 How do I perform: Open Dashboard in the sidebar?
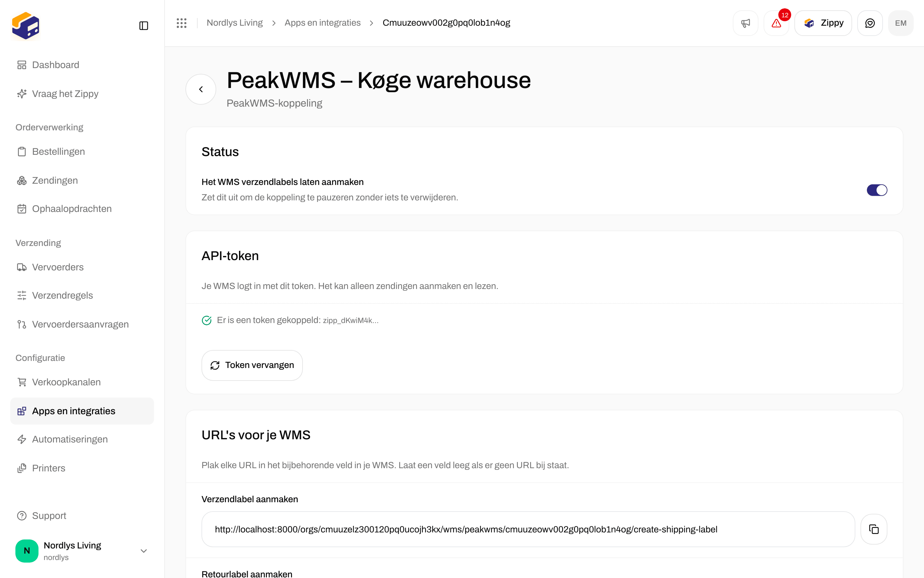pos(82,65)
